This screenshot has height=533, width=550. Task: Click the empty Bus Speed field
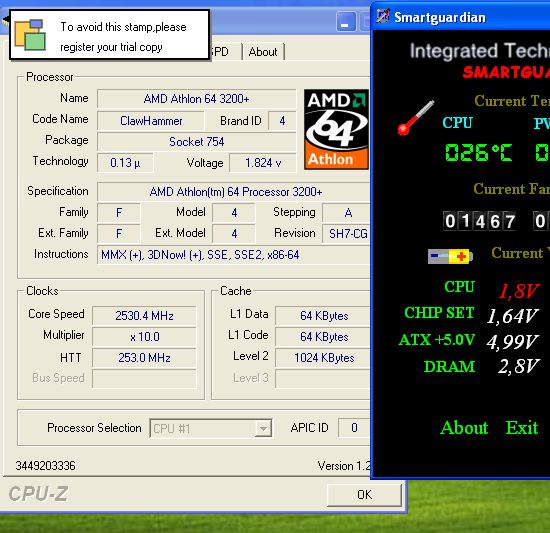(x=144, y=379)
